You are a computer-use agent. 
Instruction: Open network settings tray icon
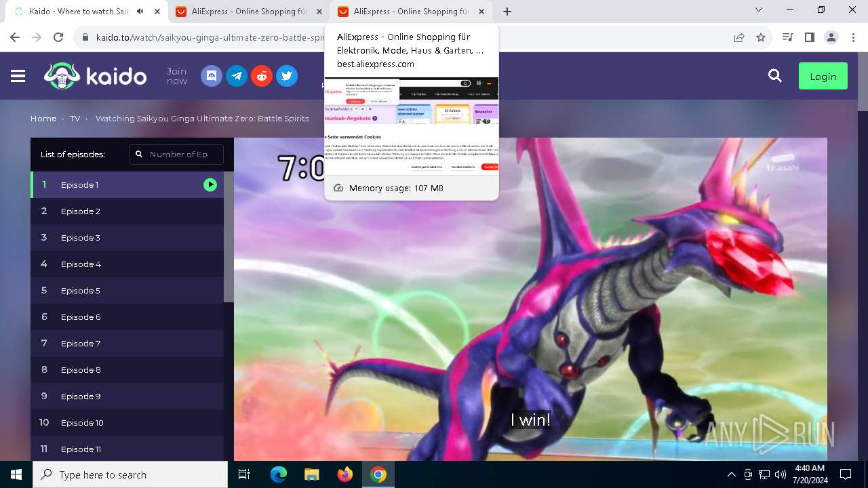click(764, 474)
